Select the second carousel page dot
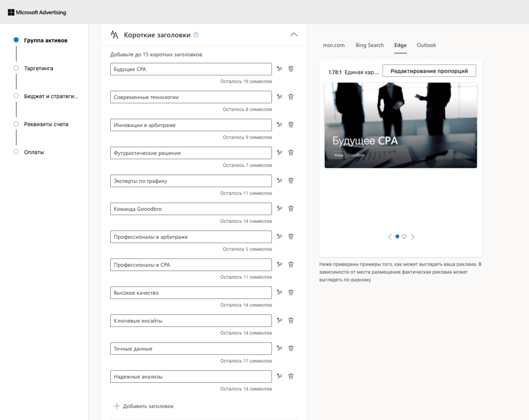529x420 pixels. tap(404, 236)
